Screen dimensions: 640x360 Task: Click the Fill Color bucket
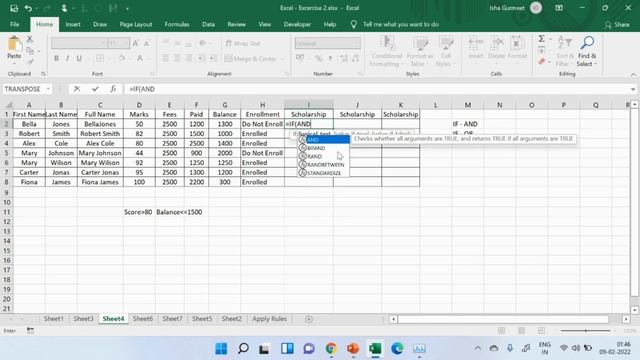pyautogui.click(x=122, y=58)
